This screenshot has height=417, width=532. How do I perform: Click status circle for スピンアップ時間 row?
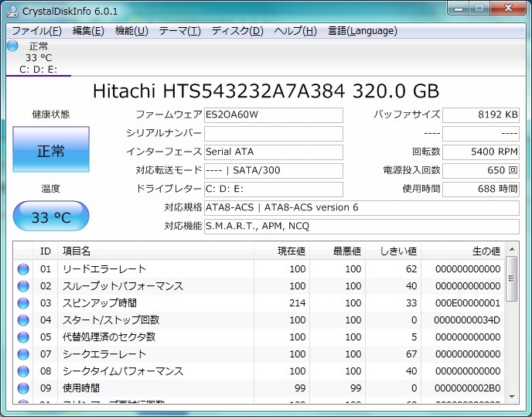[x=23, y=303]
